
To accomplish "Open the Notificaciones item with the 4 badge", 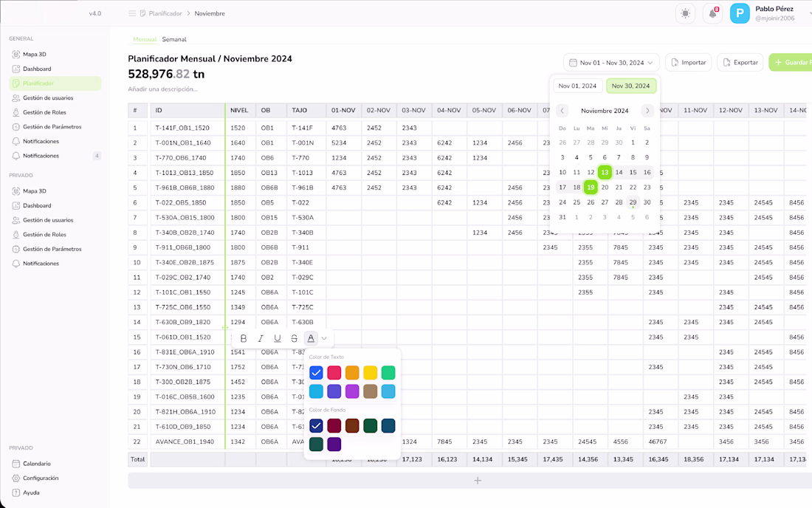I will click(x=55, y=156).
